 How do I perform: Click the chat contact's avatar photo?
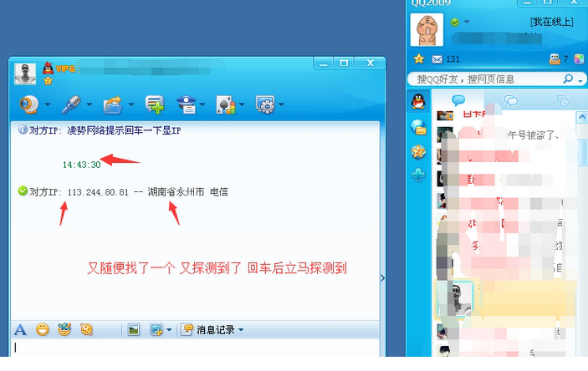[25, 74]
